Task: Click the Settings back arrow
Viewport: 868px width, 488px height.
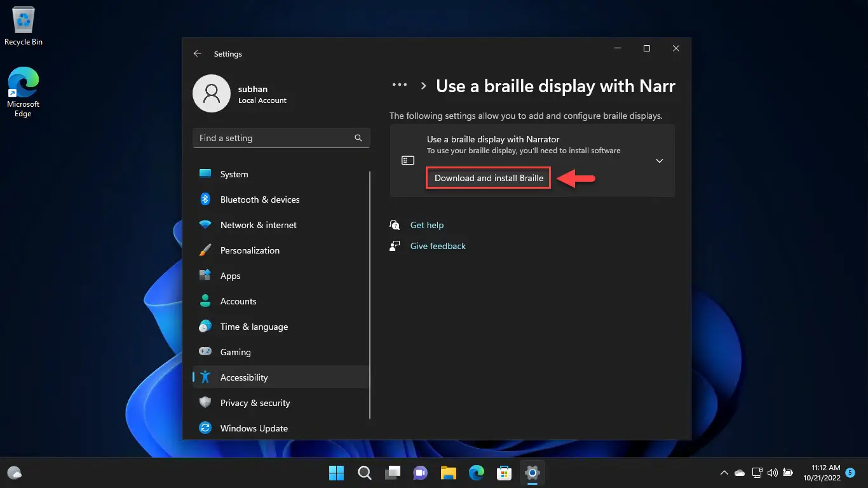Action: (197, 54)
